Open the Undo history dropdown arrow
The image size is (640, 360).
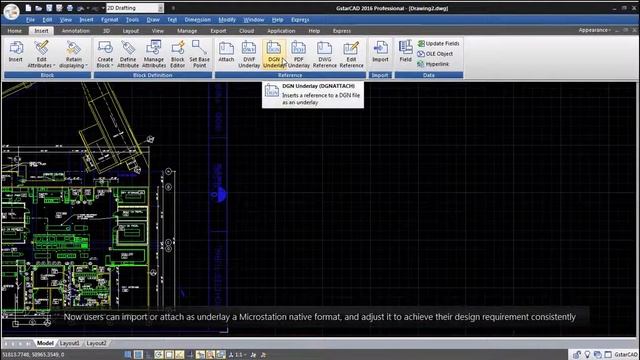tap(87, 8)
